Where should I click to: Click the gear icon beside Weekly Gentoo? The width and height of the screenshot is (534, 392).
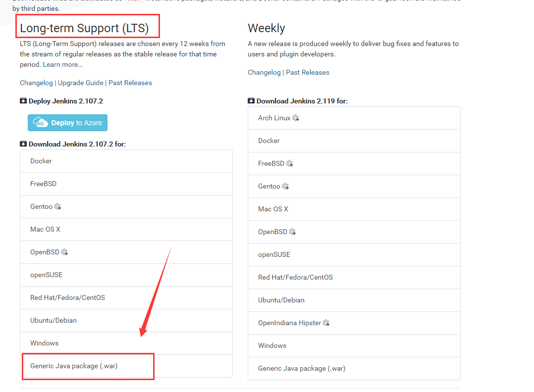pos(285,187)
